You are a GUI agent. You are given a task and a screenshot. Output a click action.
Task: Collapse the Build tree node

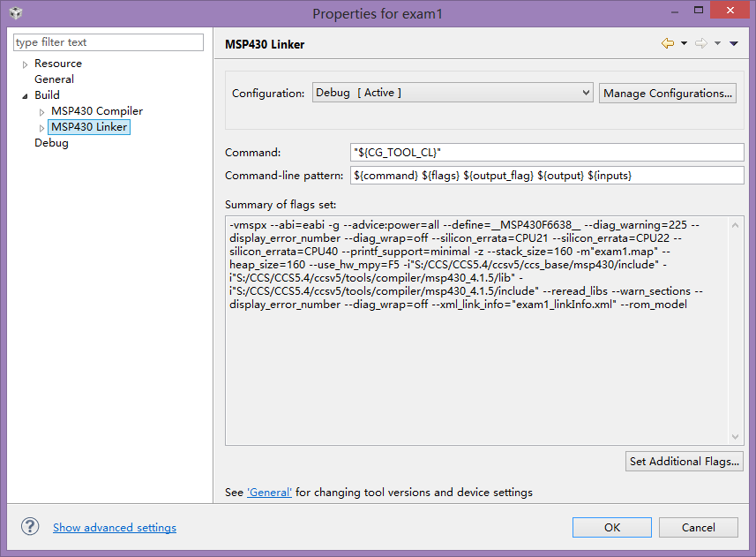(x=25, y=95)
